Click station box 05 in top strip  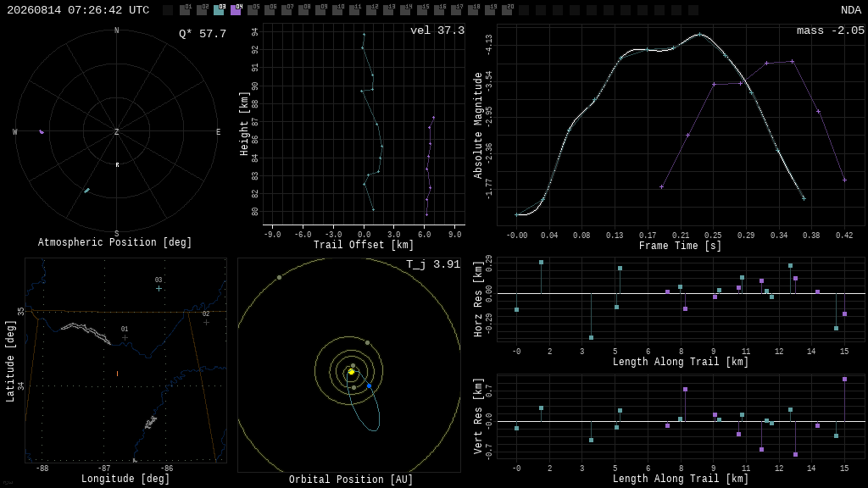click(x=253, y=10)
